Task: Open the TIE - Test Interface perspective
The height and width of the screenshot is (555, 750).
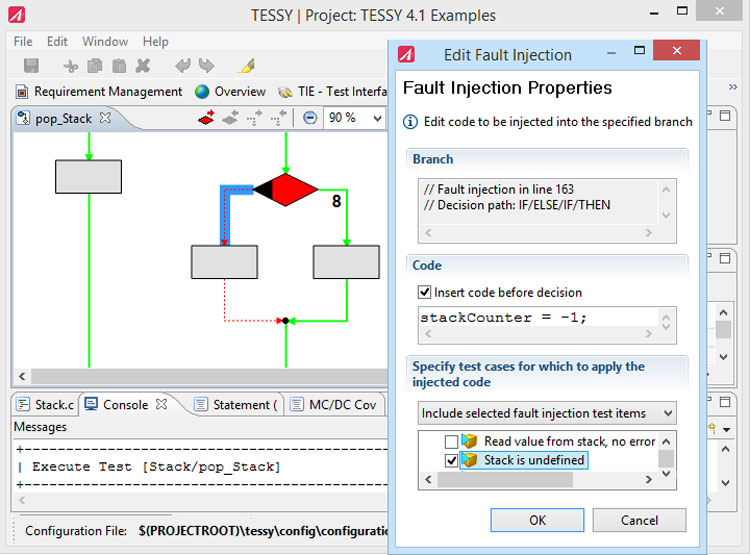Action: (x=333, y=91)
